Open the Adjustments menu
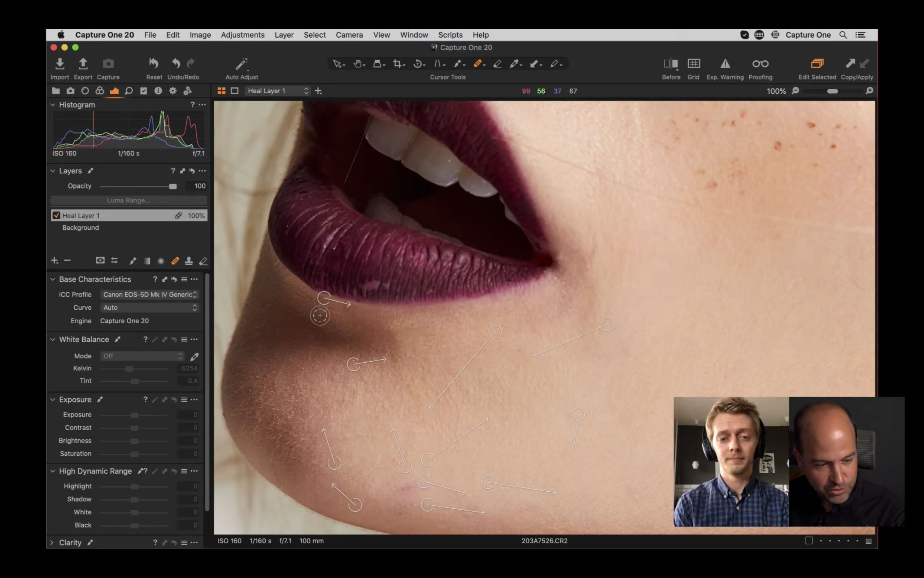Image resolution: width=924 pixels, height=578 pixels. 243,35
